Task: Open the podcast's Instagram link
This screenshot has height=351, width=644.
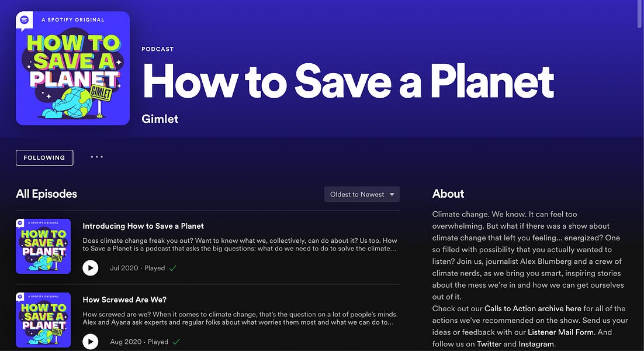Action: [536, 344]
